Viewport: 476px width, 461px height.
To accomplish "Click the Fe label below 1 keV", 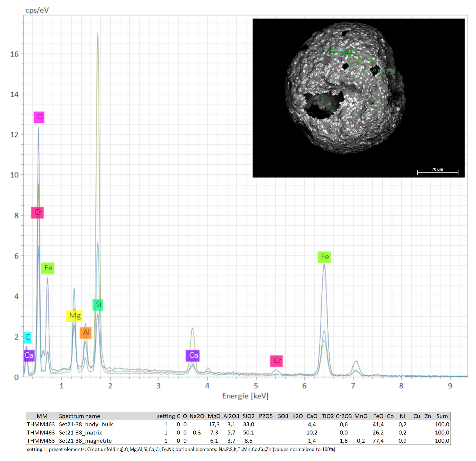I will 48,268.
